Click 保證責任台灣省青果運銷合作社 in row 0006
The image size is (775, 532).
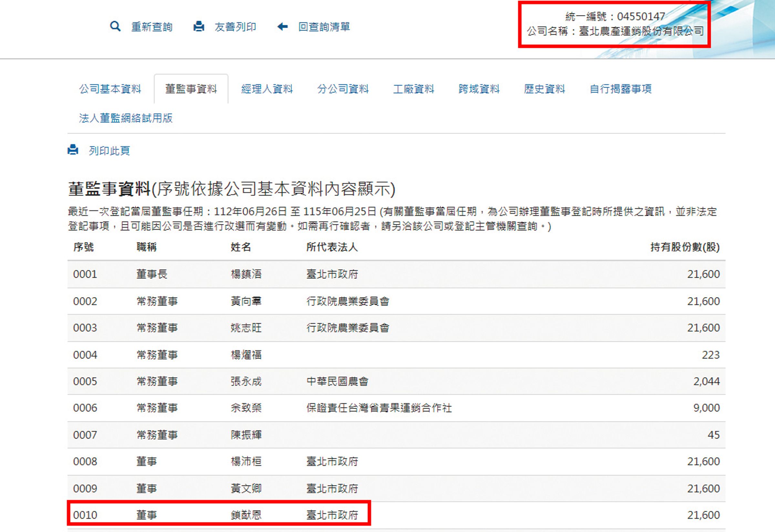click(x=379, y=408)
